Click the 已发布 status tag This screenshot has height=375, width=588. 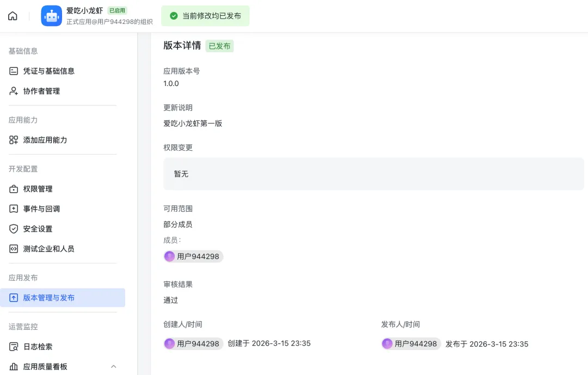tap(219, 46)
